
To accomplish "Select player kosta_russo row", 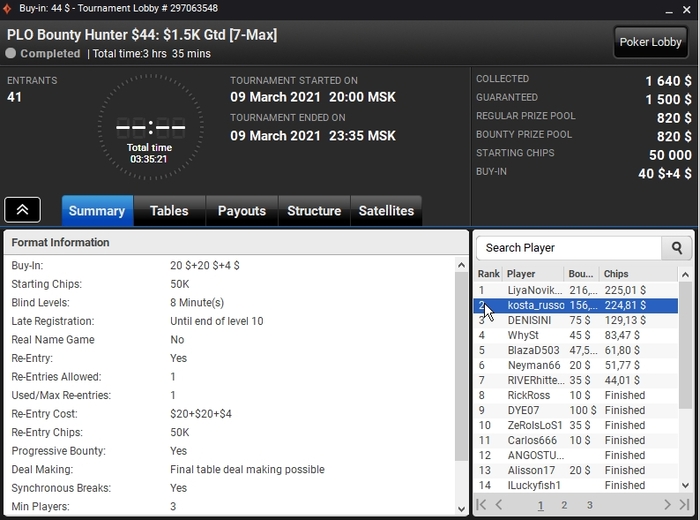I will [576, 305].
